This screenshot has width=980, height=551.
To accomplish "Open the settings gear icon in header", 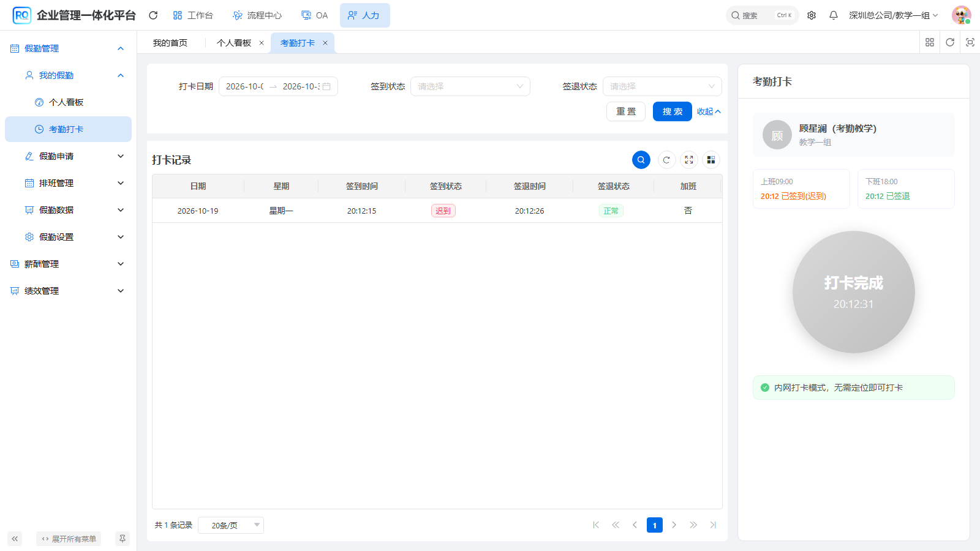I will (812, 15).
